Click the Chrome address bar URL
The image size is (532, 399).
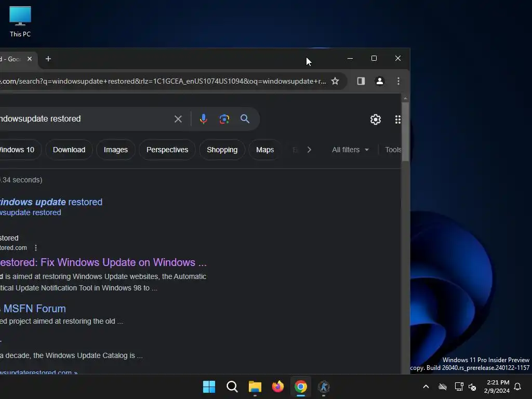point(163,81)
